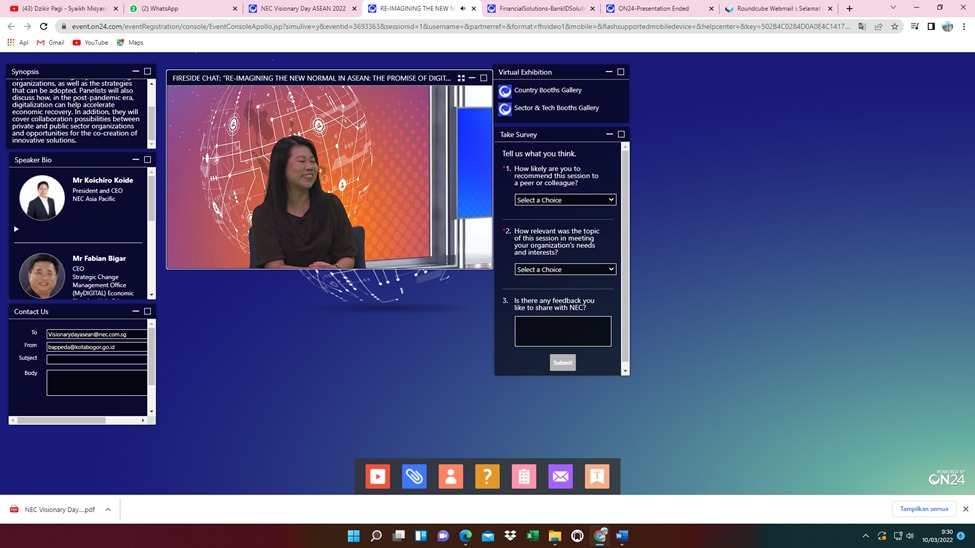Expand video player to full screen icon
975x548 pixels.
click(x=461, y=78)
